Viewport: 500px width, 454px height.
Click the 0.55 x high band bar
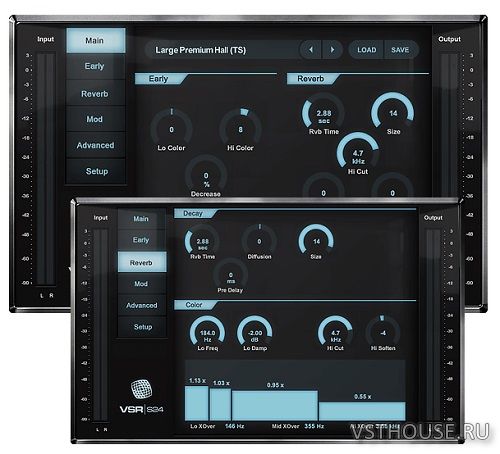(362, 411)
